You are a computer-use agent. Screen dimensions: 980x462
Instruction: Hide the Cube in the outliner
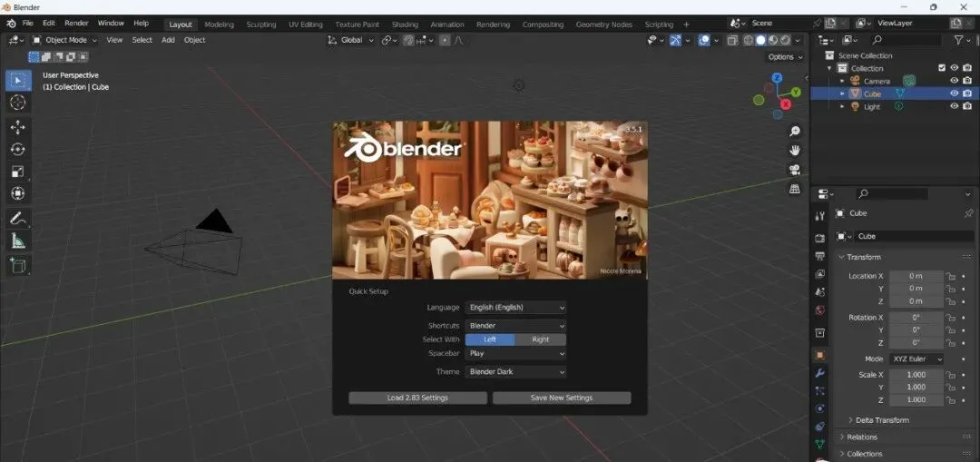click(x=954, y=93)
